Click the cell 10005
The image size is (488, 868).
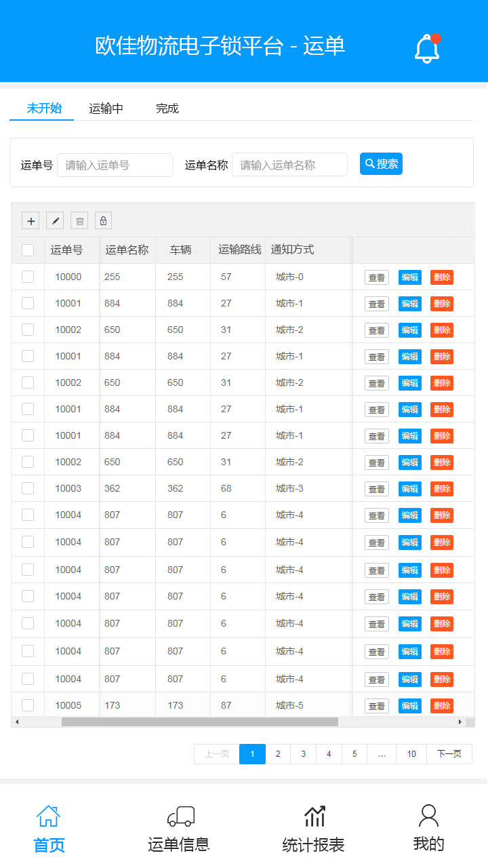point(68,705)
